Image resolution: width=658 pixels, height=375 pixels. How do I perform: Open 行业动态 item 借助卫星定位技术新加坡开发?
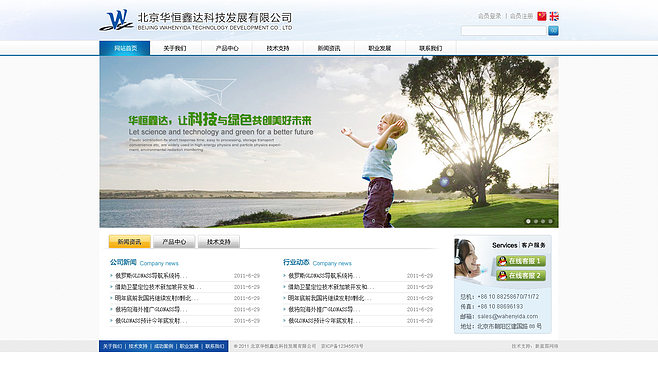pos(331,287)
